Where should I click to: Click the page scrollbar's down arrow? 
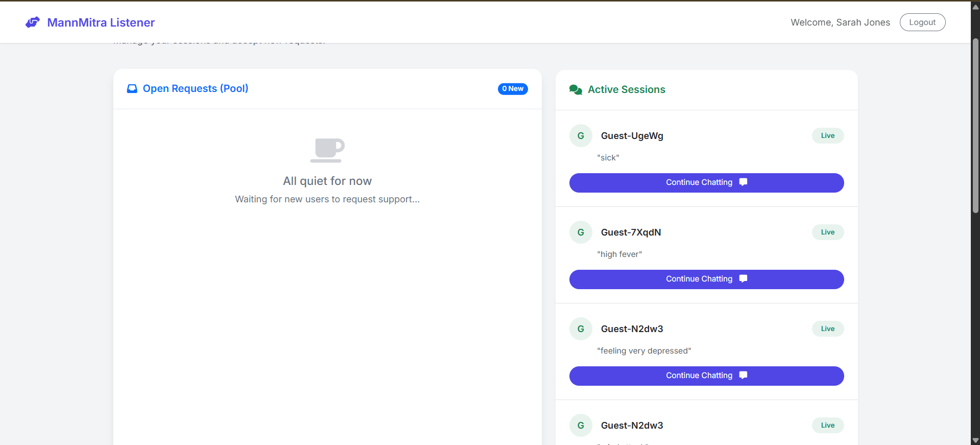pyautogui.click(x=975, y=440)
